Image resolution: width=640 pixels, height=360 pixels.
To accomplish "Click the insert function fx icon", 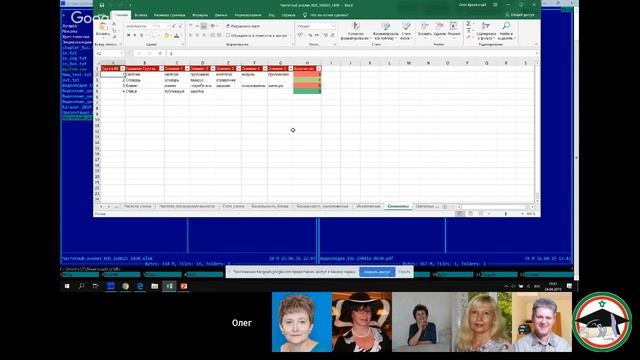I will 160,53.
